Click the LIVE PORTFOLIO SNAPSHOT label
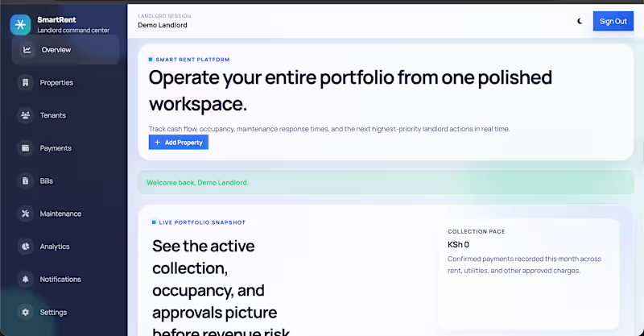644x336 pixels. (202, 222)
